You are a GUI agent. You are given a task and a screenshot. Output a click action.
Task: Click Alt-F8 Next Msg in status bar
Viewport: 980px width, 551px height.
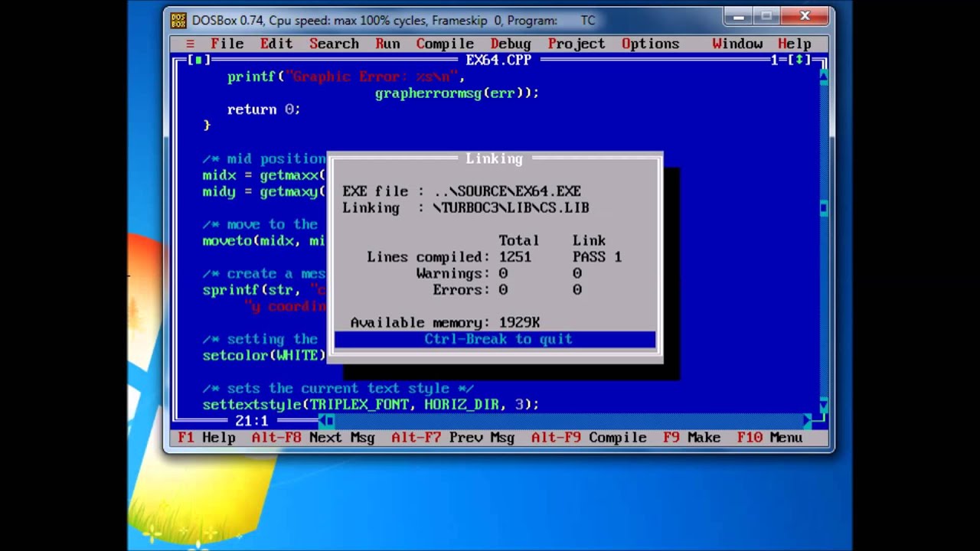(313, 438)
